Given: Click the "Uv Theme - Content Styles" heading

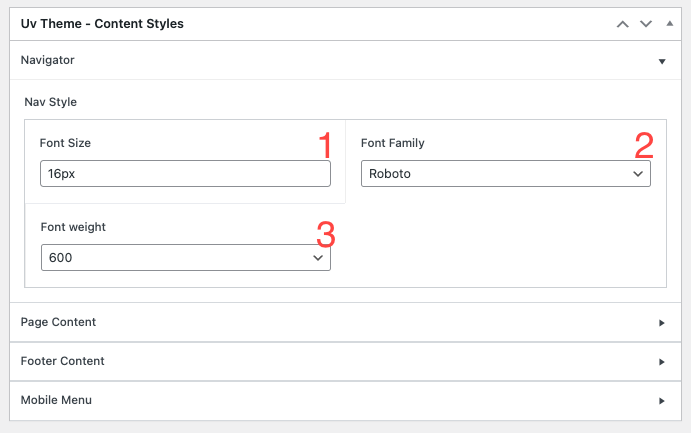Looking at the screenshot, I should click(102, 23).
